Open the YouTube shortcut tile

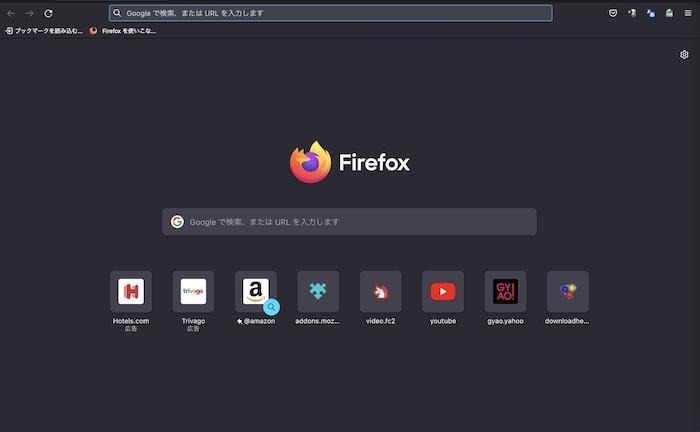point(443,291)
